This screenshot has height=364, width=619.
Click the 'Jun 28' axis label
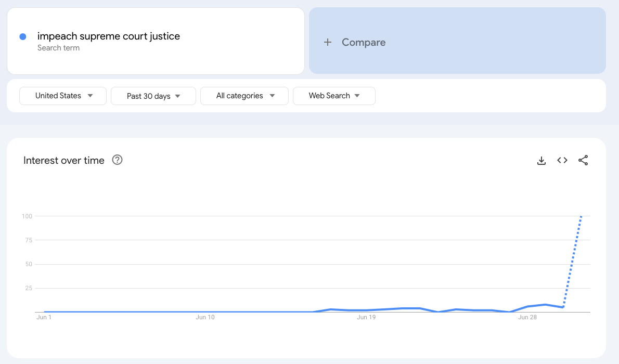[x=527, y=317]
